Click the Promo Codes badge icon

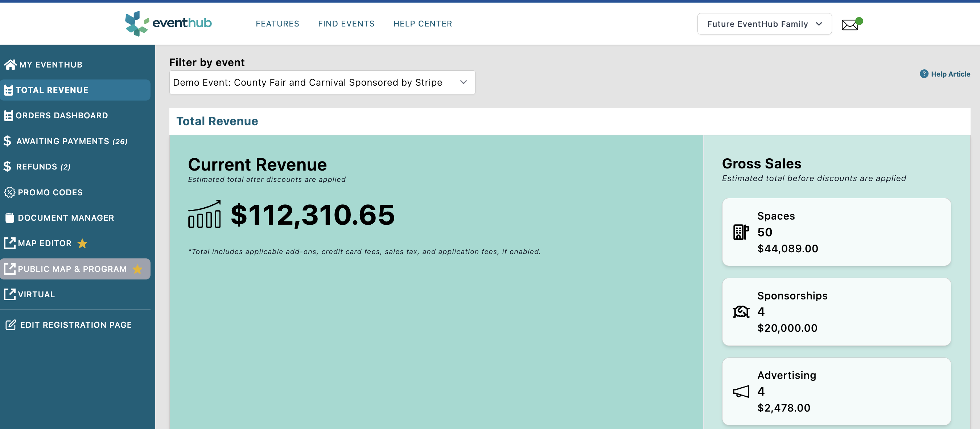pyautogui.click(x=9, y=192)
